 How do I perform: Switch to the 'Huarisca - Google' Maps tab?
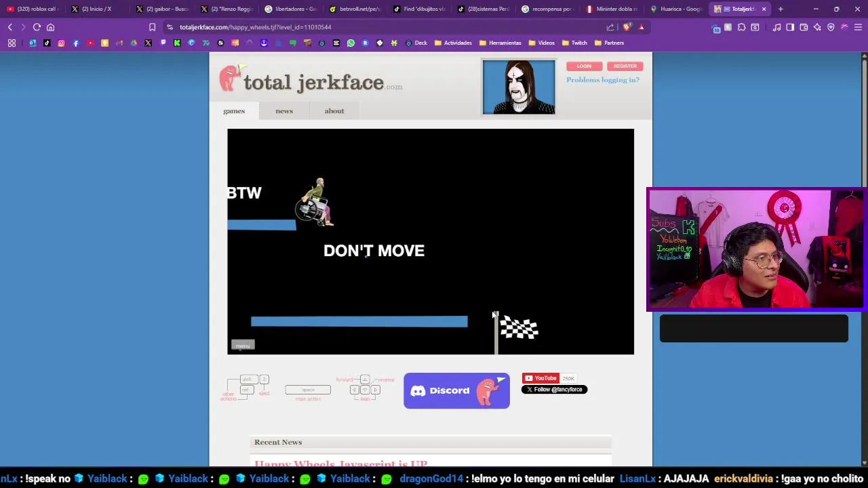click(x=677, y=9)
